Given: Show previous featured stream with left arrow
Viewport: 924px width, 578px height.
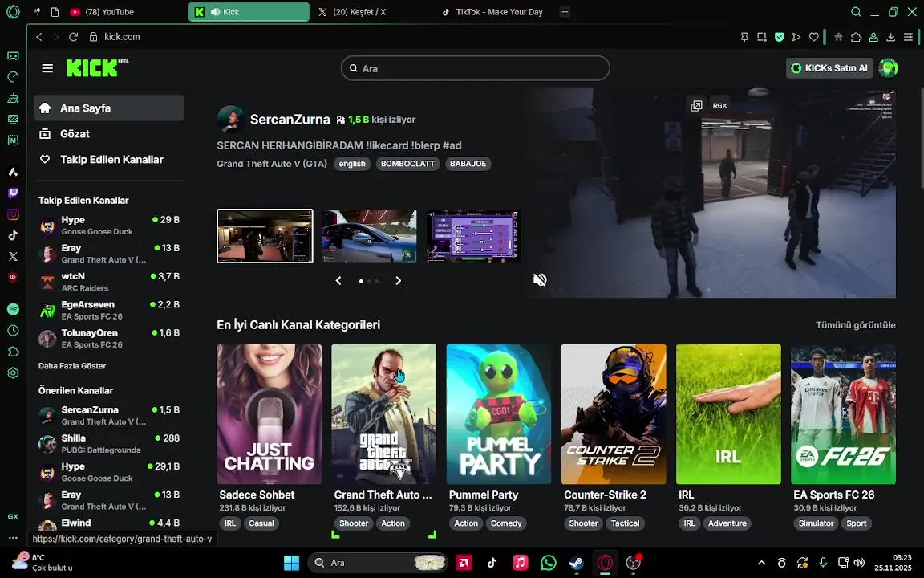Looking at the screenshot, I should pyautogui.click(x=338, y=281).
